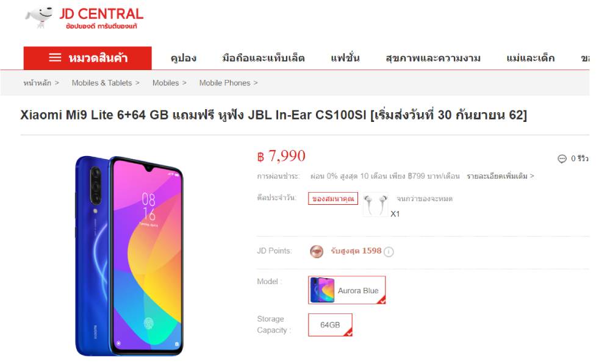610x364 pixels.
Task: Click the Aurora Blue color thumbnail image
Action: click(322, 290)
